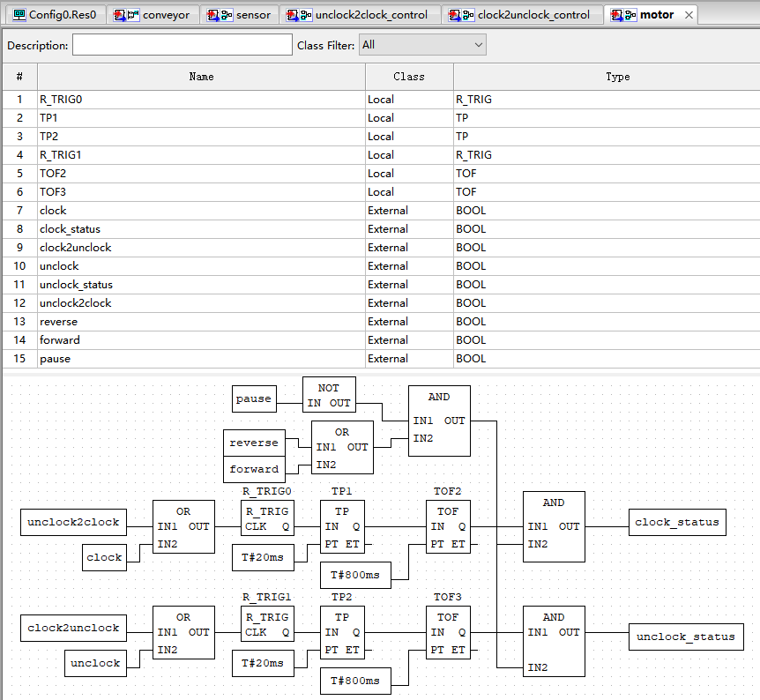Select the clock variable name cell
Screen dimensions: 760x700
201,211
